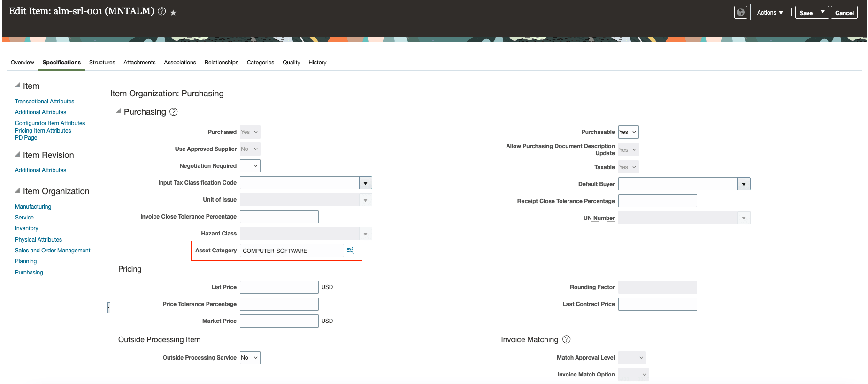Open the Purchasable dropdown
Screen dimensions: 868x384
(x=628, y=132)
